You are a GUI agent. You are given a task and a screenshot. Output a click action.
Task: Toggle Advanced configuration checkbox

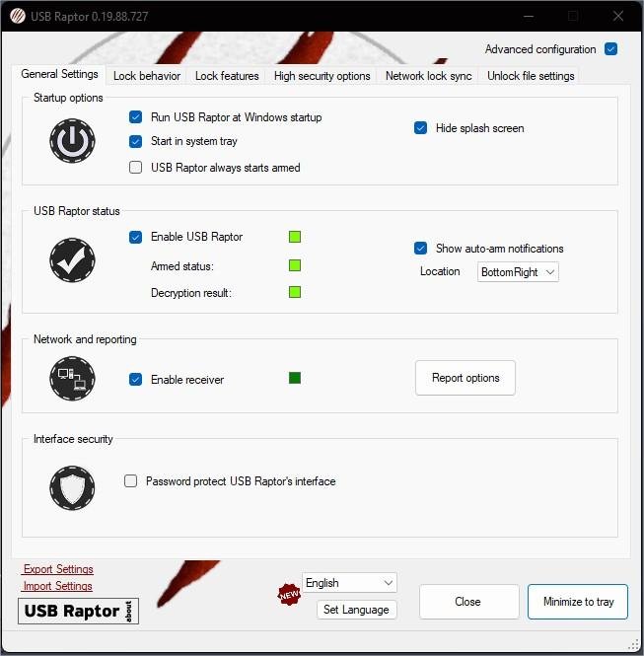[610, 49]
